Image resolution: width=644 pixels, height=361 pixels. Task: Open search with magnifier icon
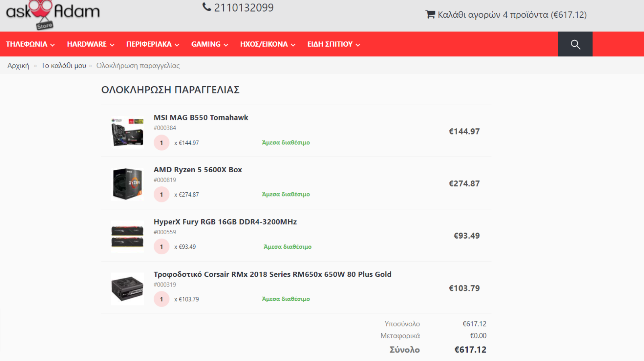click(575, 44)
